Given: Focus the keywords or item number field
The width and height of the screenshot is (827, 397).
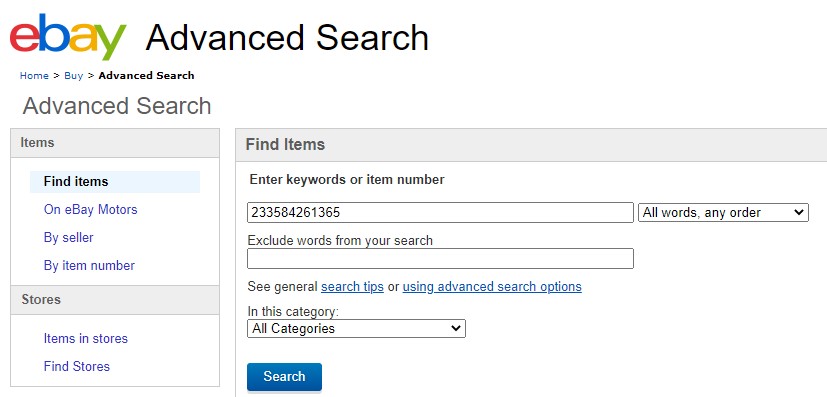Looking at the screenshot, I should (440, 212).
